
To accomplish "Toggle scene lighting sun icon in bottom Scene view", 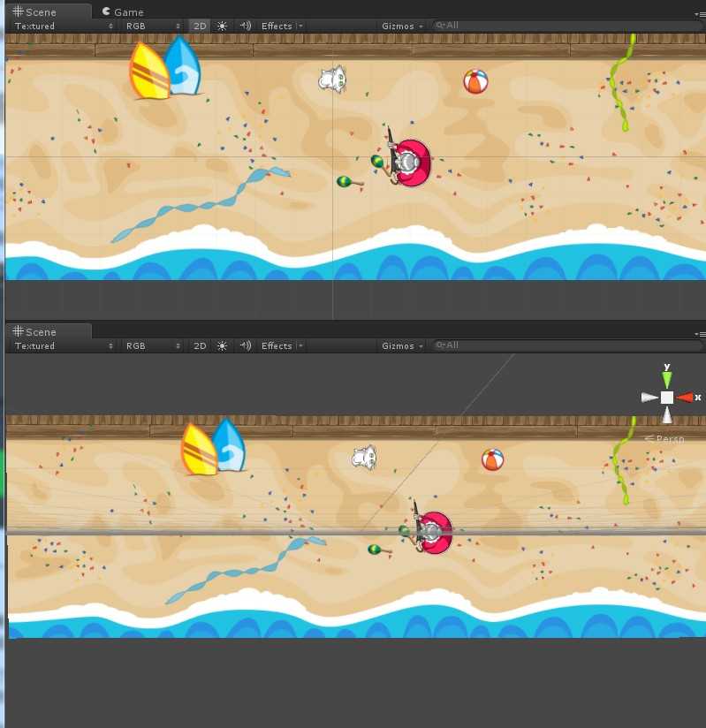I will [x=222, y=346].
